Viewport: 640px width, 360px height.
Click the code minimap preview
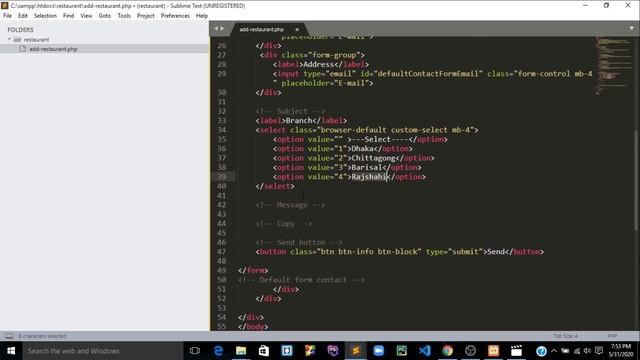tap(613, 65)
